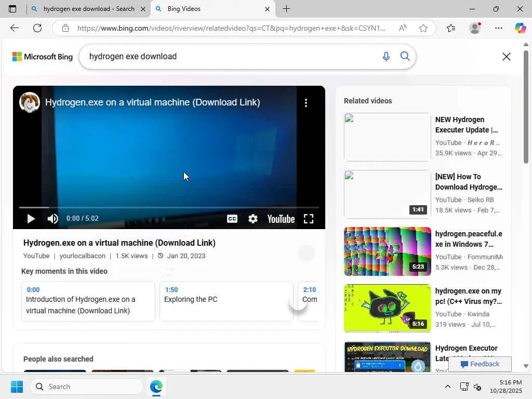View site information lock icon
The height and width of the screenshot is (399, 532).
[x=65, y=28]
